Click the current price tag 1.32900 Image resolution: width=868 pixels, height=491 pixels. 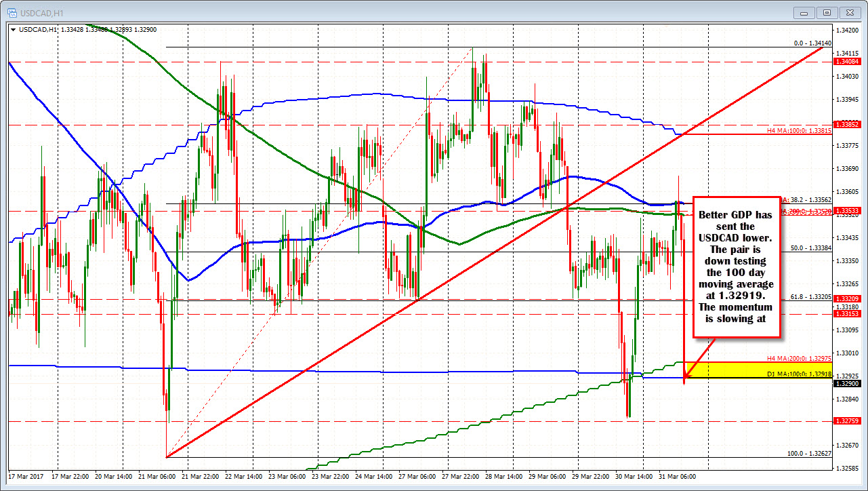coord(848,383)
